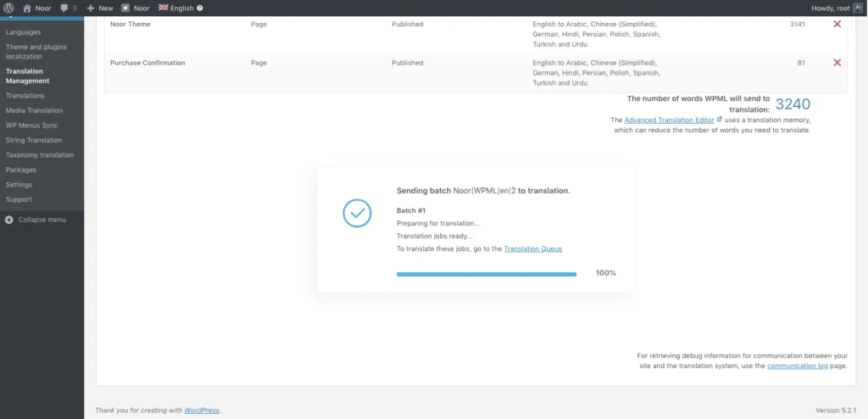Open Packages in sidebar
This screenshot has height=419, width=868.
[21, 170]
